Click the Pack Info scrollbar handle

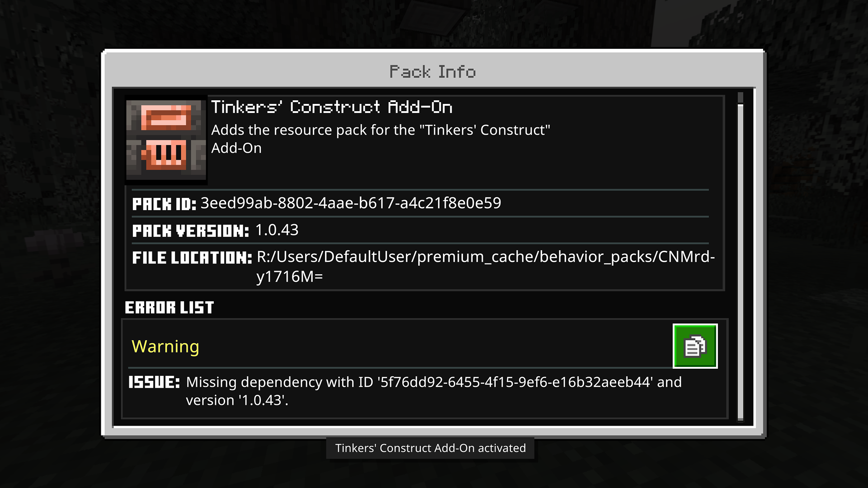coord(740,262)
